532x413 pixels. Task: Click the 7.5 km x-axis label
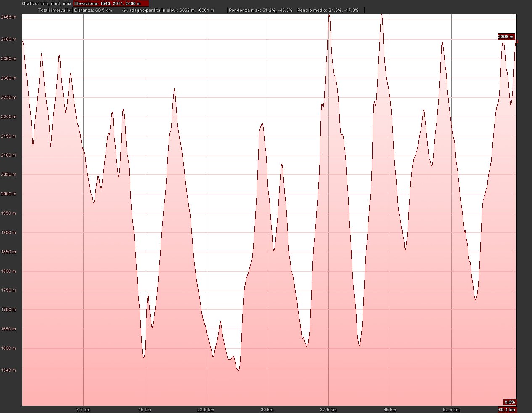coord(83,410)
